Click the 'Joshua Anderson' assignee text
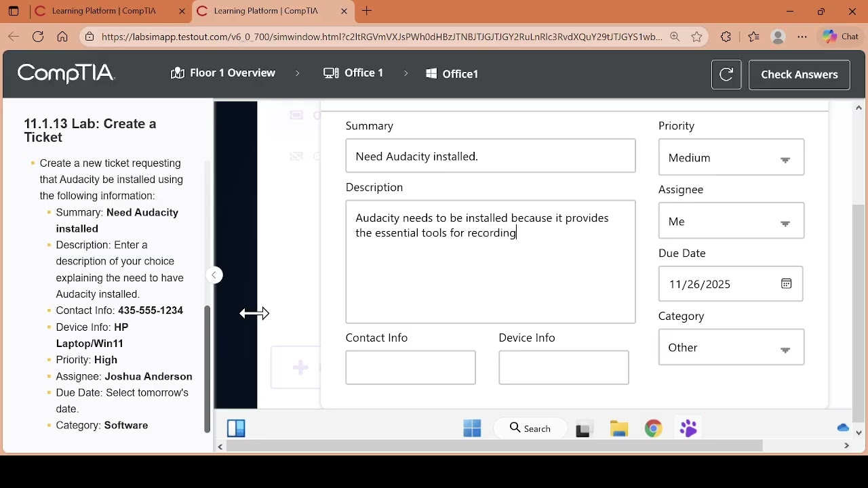This screenshot has width=868, height=488. [x=149, y=376]
